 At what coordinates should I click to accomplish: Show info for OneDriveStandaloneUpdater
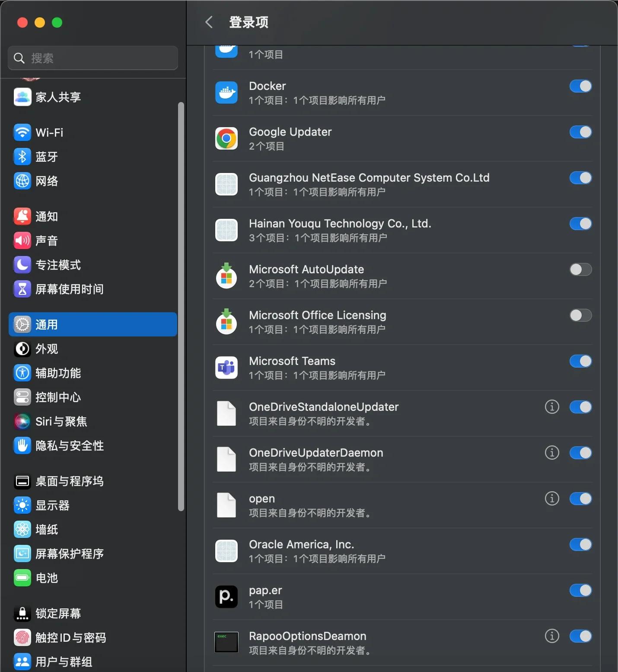click(x=552, y=407)
